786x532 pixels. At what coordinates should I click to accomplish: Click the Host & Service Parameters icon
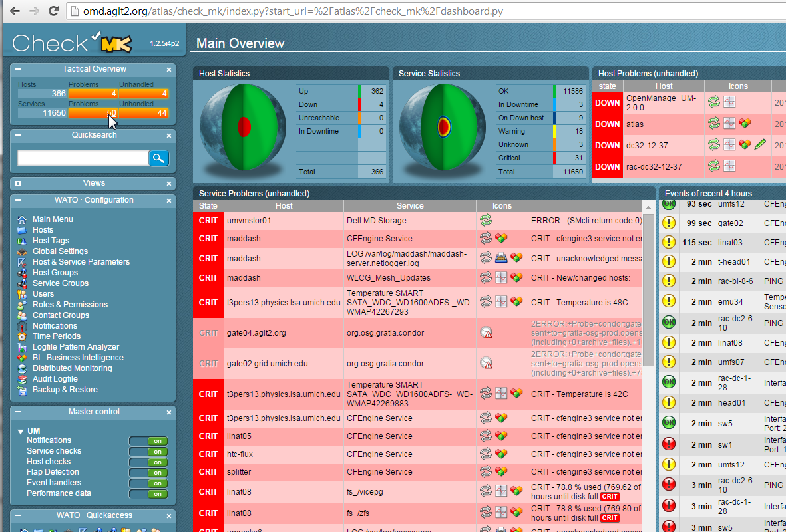(21, 262)
